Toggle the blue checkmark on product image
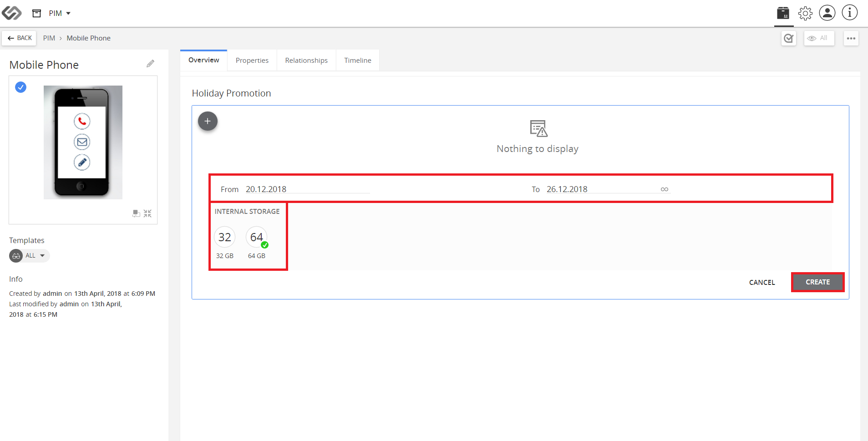The width and height of the screenshot is (868, 441). [20, 87]
